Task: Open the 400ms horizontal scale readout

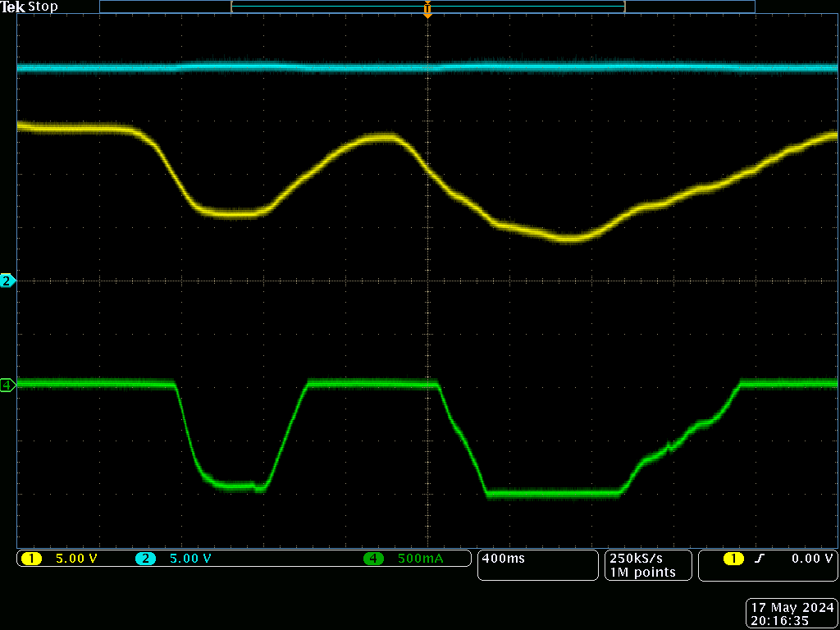Action: [504, 559]
